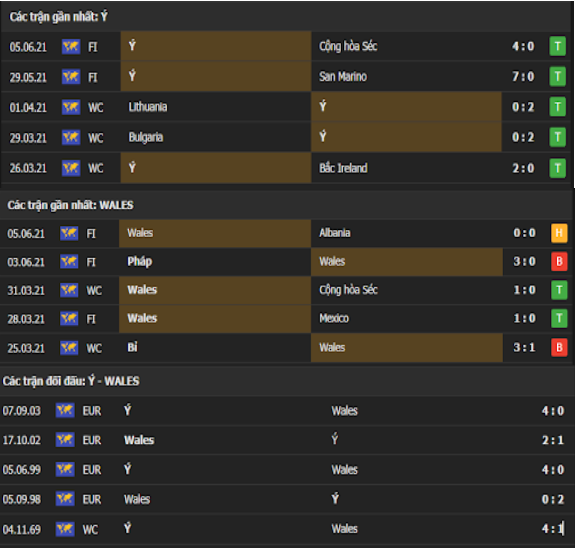
Task: Click the red B badge for Bỉ vs Wales
Action: pos(559,347)
